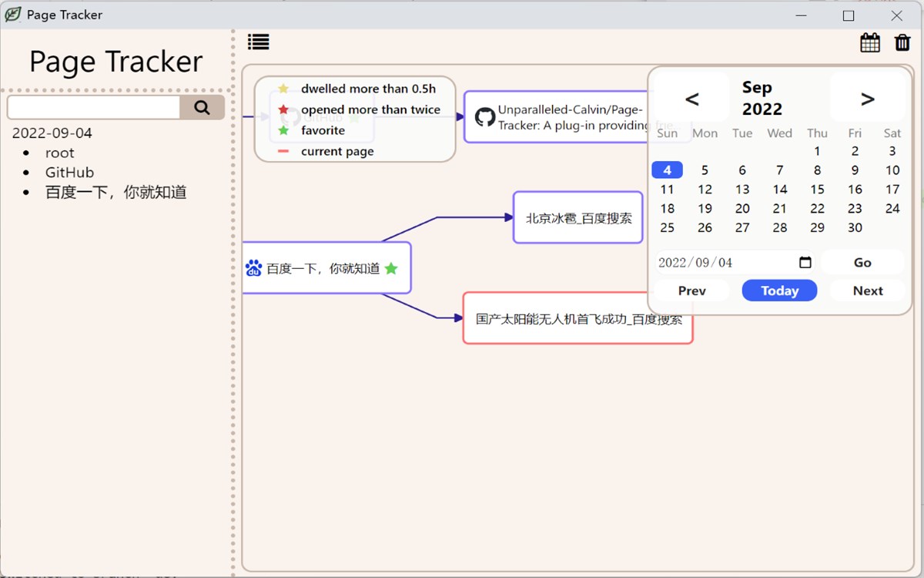Select day 8 in calendar
This screenshot has width=924, height=578.
click(x=818, y=170)
